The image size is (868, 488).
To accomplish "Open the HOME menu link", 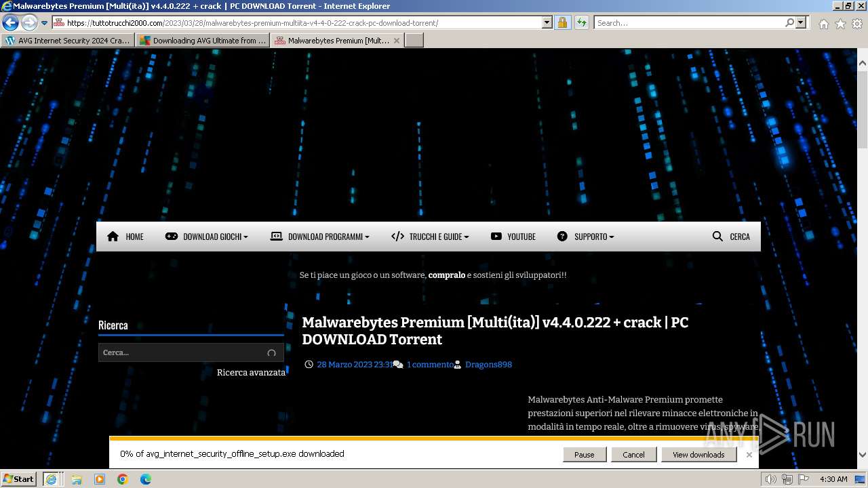I will click(x=134, y=237).
